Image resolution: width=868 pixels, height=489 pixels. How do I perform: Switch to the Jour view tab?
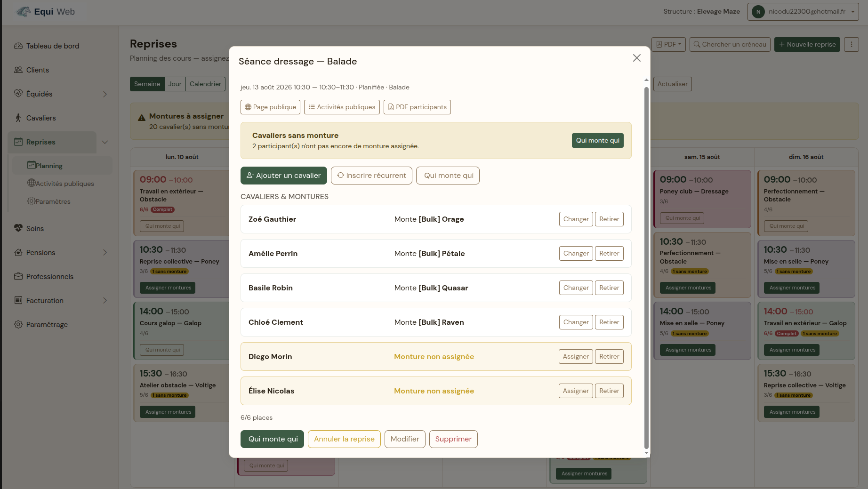point(175,84)
